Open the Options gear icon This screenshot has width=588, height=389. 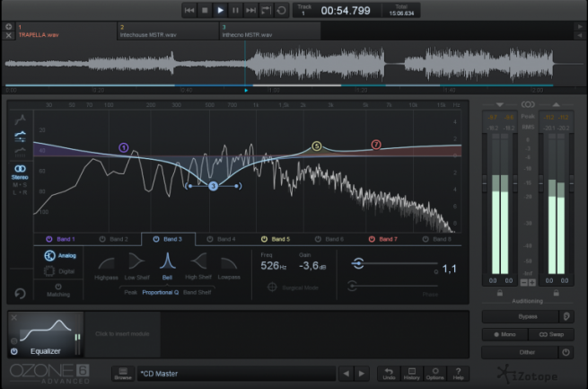435,373
